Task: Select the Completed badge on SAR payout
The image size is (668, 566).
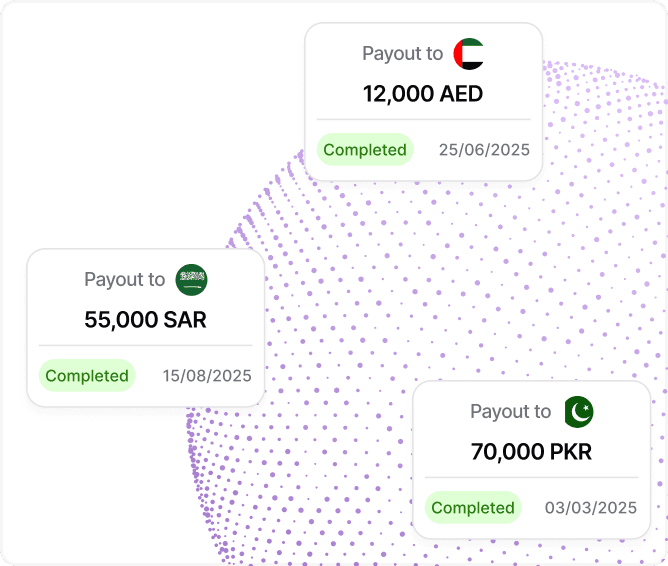Action: pyautogui.click(x=87, y=376)
